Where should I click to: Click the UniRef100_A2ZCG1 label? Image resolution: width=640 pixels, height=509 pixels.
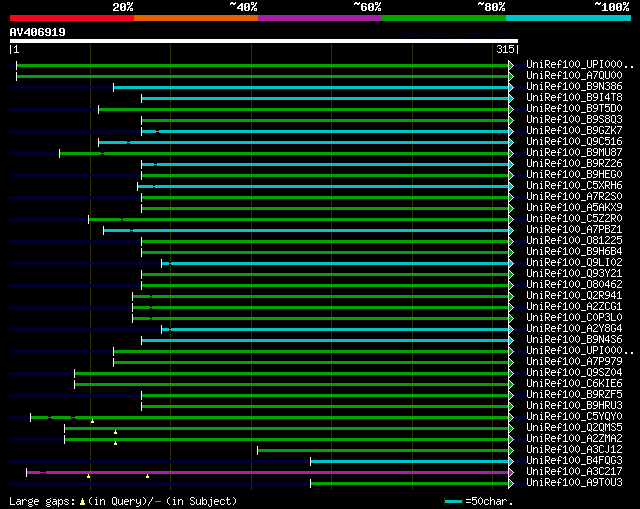click(574, 307)
